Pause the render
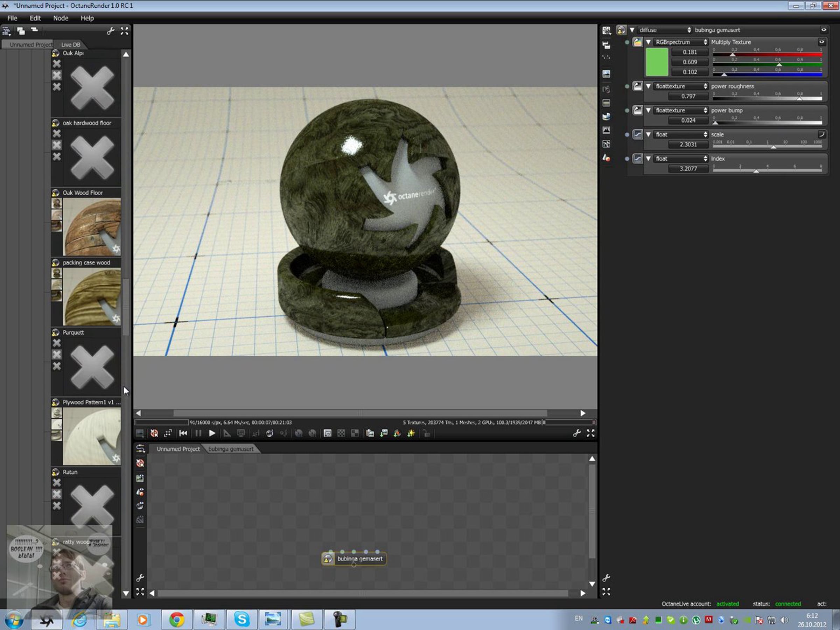This screenshot has height=630, width=840. pyautogui.click(x=198, y=433)
